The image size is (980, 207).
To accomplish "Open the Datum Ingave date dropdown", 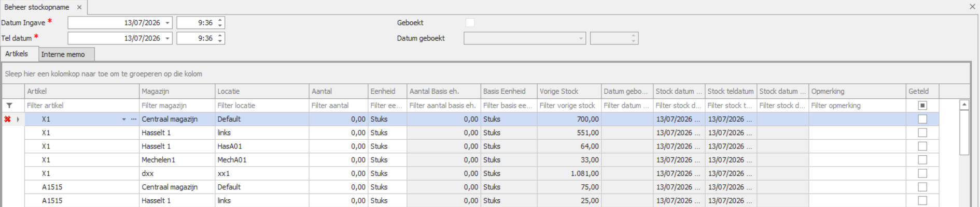I will (167, 23).
